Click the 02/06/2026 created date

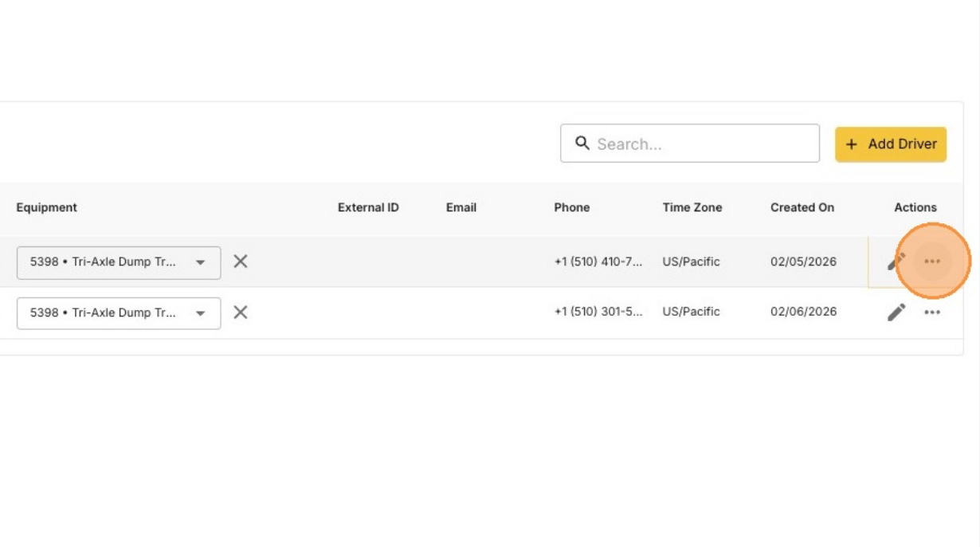(803, 312)
